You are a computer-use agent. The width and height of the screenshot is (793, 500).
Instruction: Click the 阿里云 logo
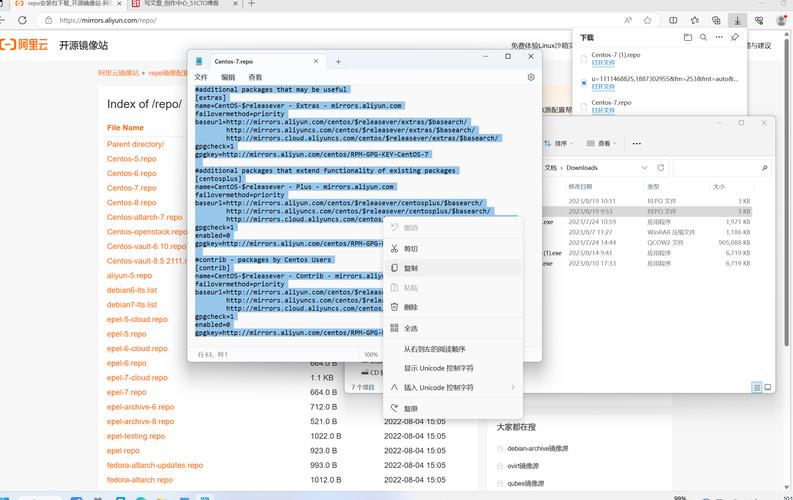click(24, 44)
